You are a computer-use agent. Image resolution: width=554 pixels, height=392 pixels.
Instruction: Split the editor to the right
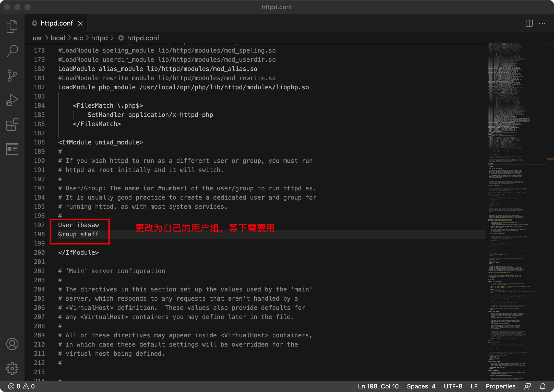[529, 23]
